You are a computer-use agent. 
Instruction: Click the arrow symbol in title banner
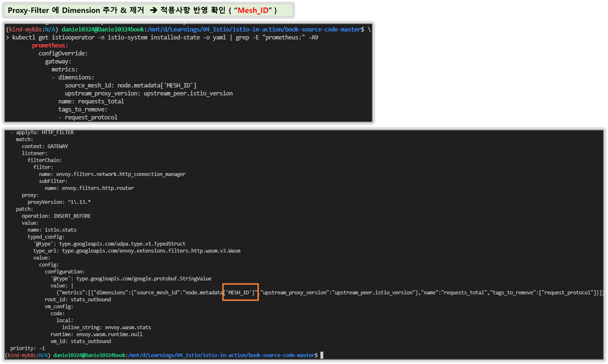tap(154, 11)
